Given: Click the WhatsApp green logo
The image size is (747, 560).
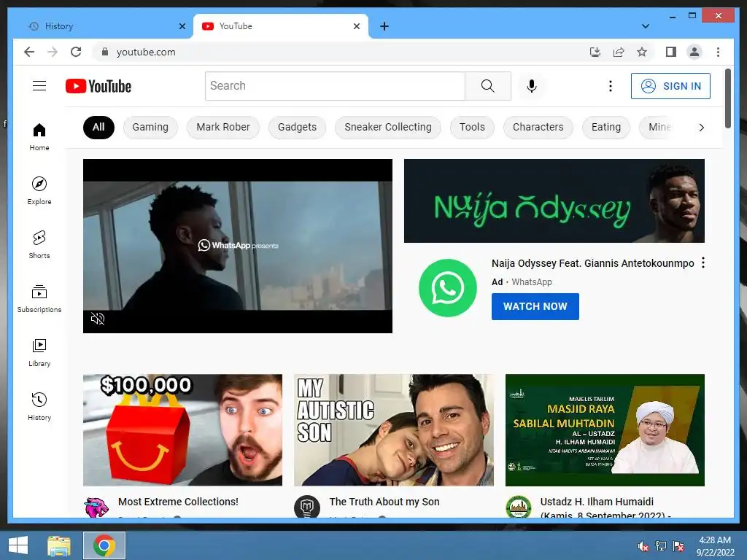Looking at the screenshot, I should pos(447,288).
